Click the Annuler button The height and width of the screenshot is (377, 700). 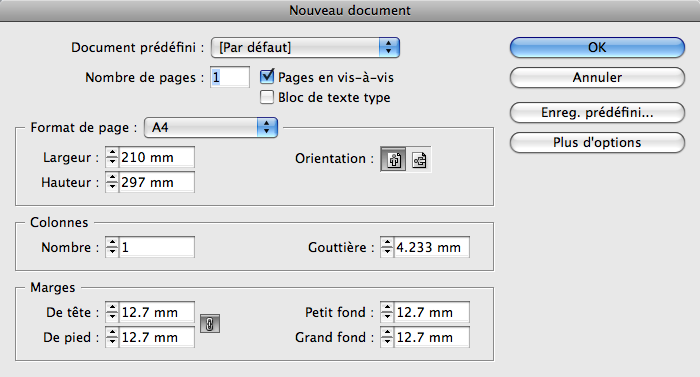click(x=597, y=77)
